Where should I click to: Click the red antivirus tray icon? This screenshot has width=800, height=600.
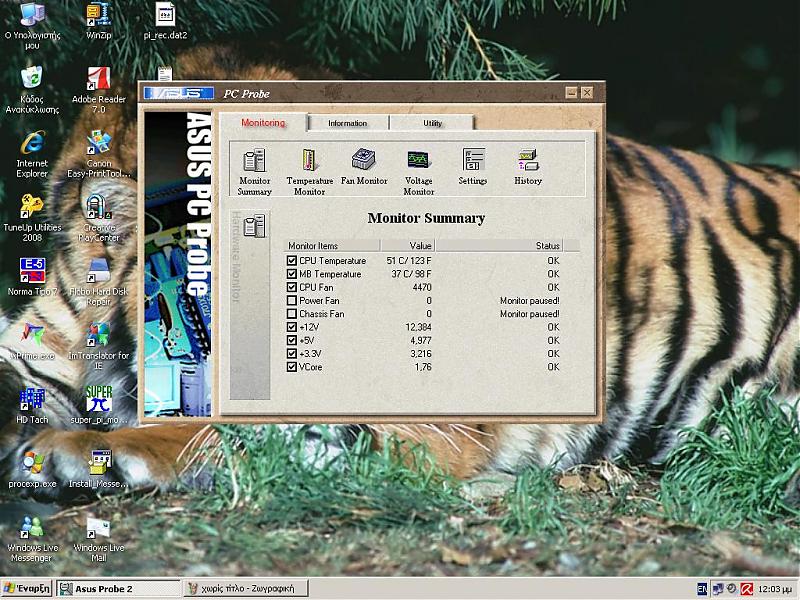pos(746,589)
